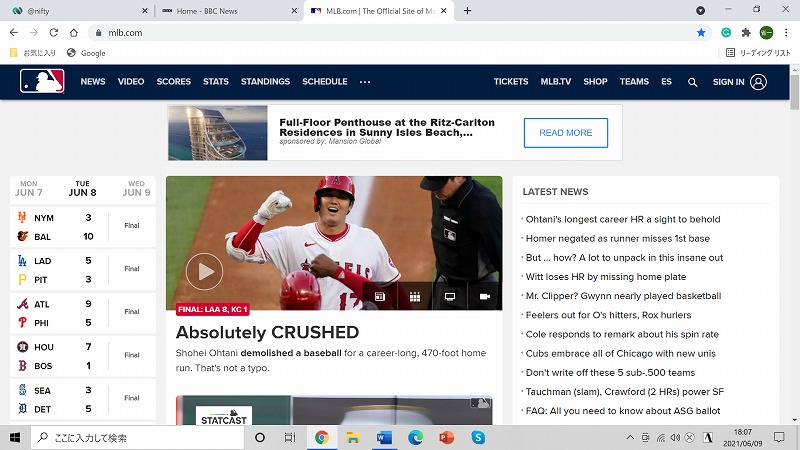
Task: Open Chrome three-dot menu
Action: click(x=786, y=33)
